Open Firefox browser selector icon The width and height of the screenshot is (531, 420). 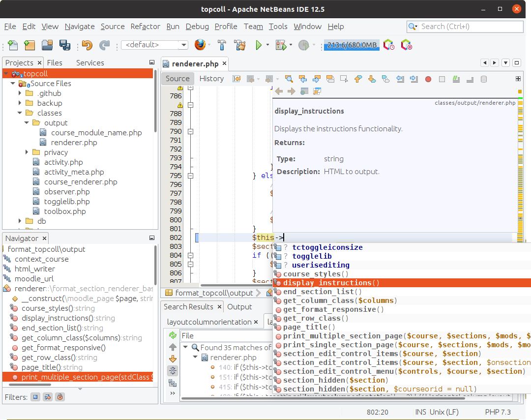point(199,45)
